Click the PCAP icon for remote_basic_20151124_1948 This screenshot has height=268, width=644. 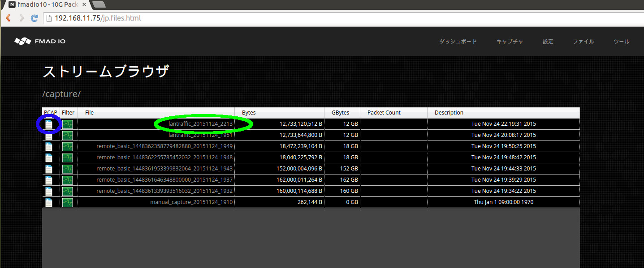tap(48, 157)
